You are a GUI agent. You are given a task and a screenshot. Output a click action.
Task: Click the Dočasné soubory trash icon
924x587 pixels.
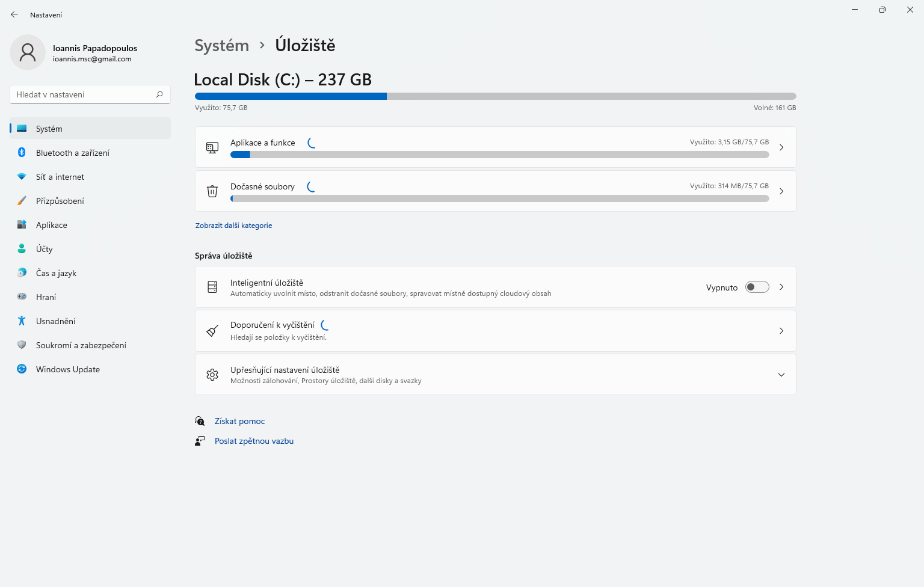[212, 191]
